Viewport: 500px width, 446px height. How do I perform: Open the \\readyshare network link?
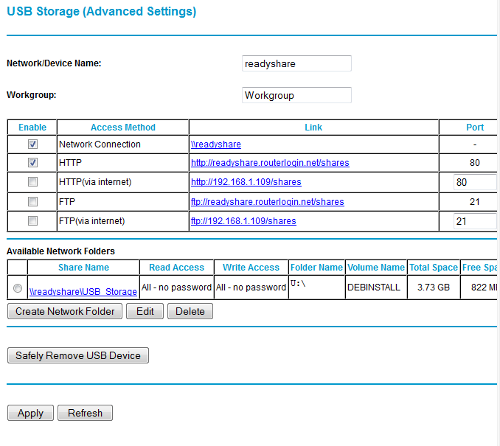216,144
